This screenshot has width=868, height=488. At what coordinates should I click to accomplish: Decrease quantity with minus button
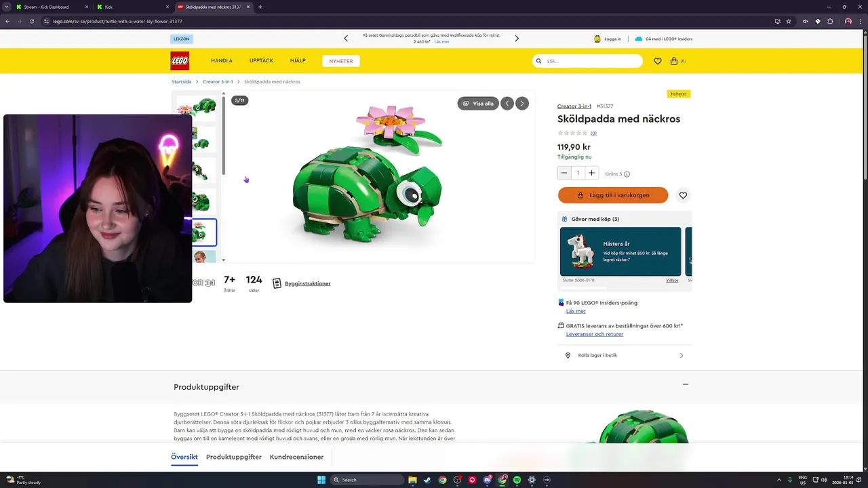pyautogui.click(x=564, y=173)
